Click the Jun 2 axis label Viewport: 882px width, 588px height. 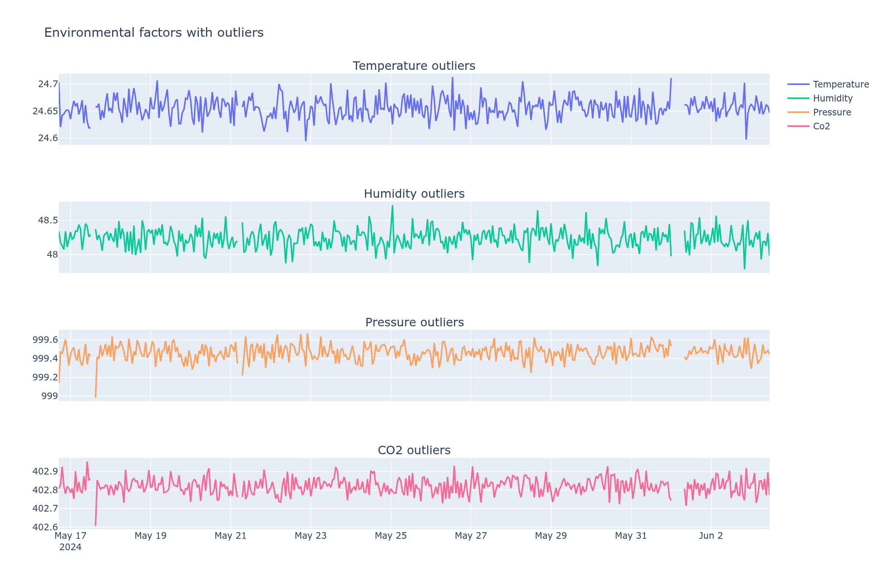(x=711, y=535)
